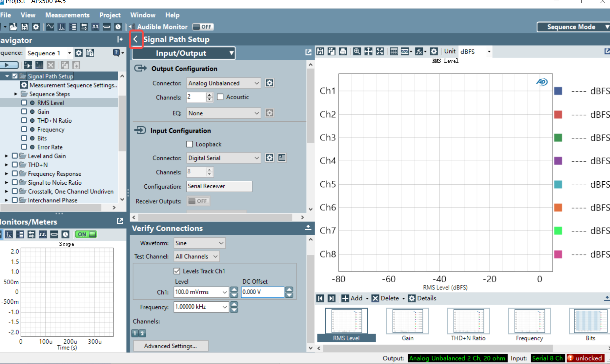Click the Add result button
610x364 pixels.
[x=352, y=298]
